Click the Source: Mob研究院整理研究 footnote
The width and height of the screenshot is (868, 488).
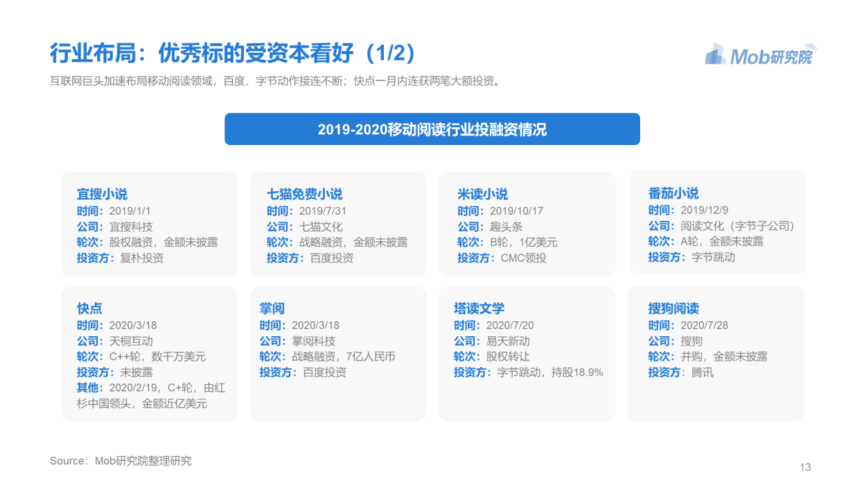(x=121, y=461)
